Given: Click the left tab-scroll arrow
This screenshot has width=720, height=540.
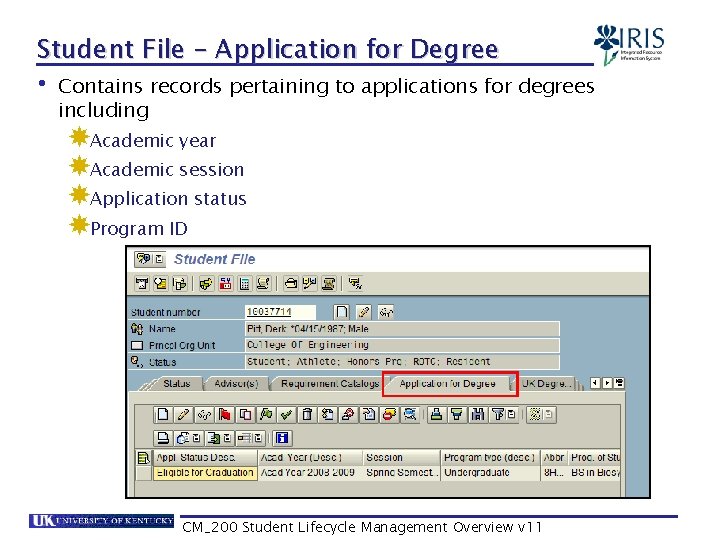Looking at the screenshot, I should point(595,382).
